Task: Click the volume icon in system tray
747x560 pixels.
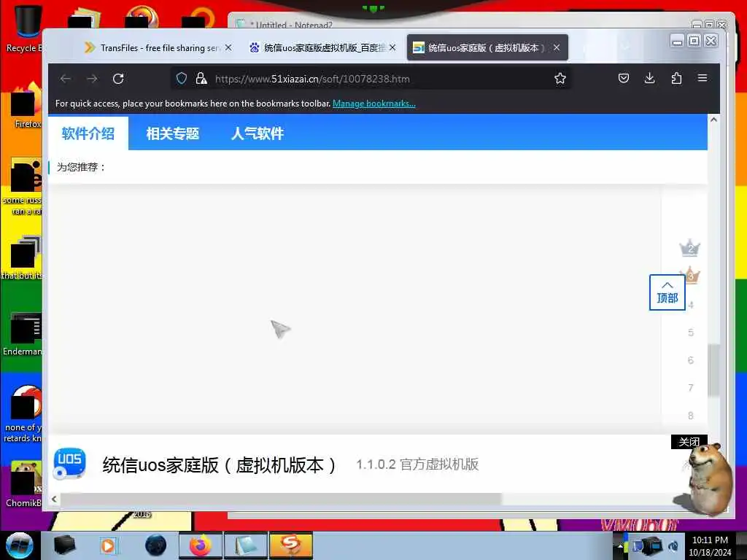Action: [x=673, y=545]
